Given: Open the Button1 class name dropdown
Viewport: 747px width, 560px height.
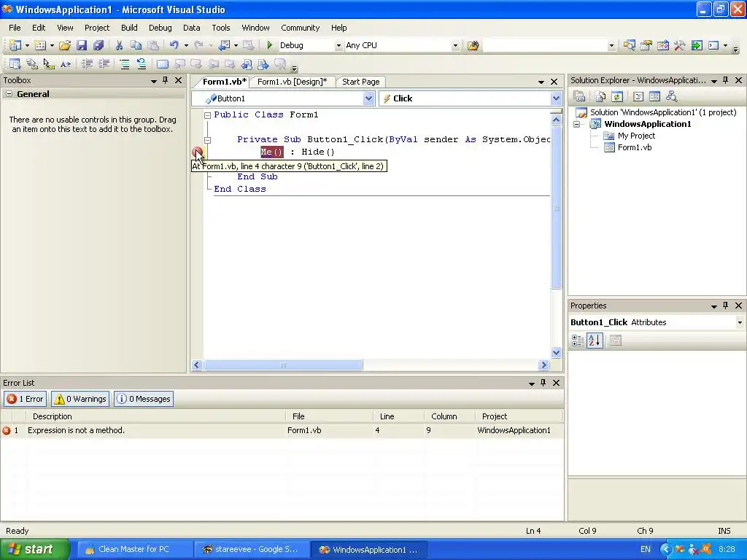Looking at the screenshot, I should click(368, 98).
